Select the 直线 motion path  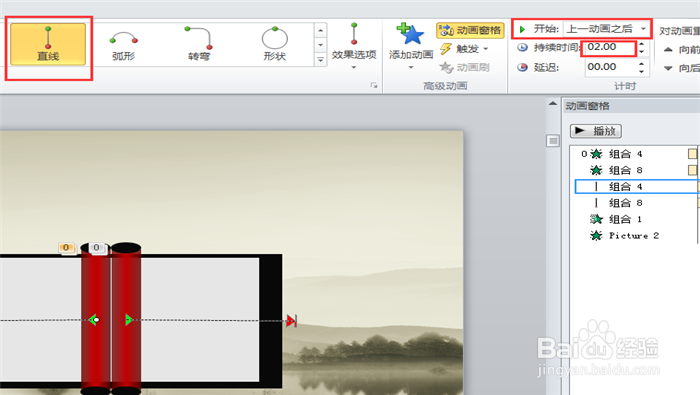tap(48, 45)
